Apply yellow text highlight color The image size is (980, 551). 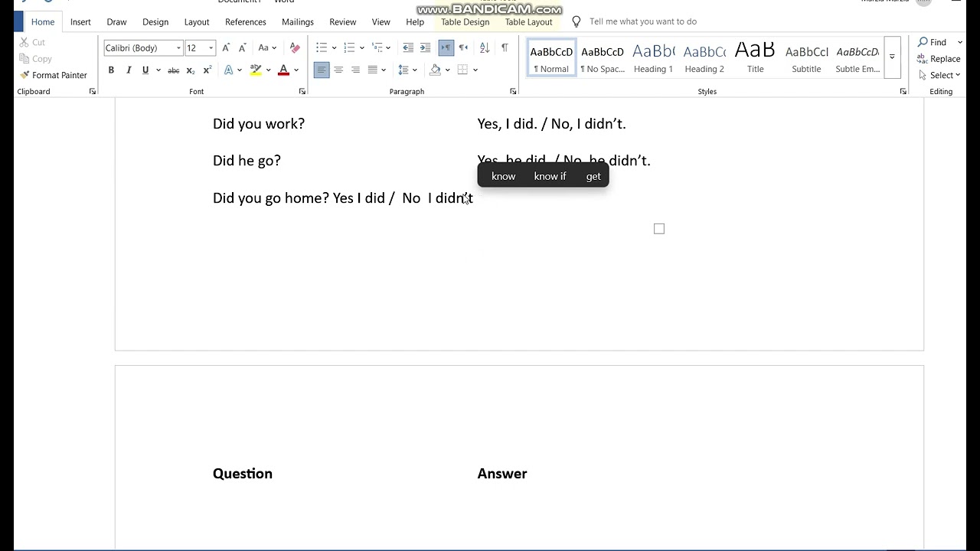pos(256,70)
